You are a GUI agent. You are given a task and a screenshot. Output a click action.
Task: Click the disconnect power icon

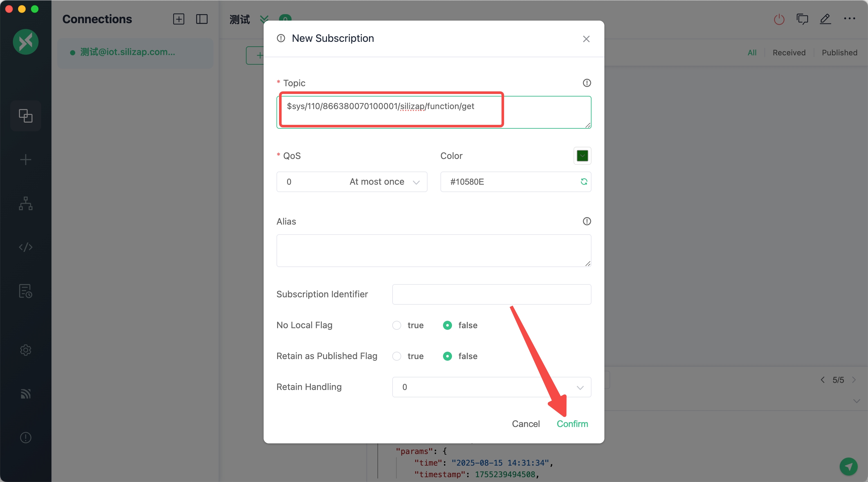[x=779, y=19]
